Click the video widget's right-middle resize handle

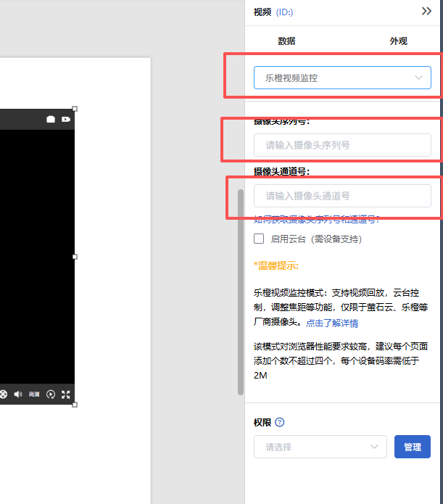[x=75, y=257]
